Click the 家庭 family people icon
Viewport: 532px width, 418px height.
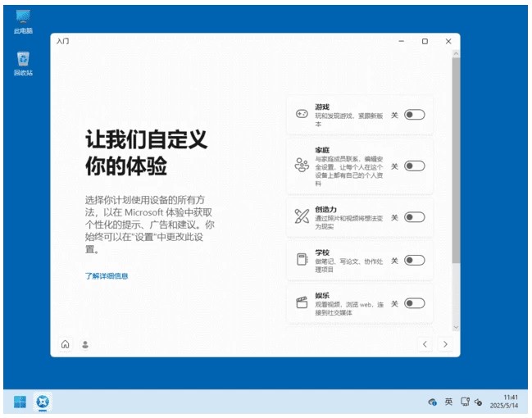point(302,166)
